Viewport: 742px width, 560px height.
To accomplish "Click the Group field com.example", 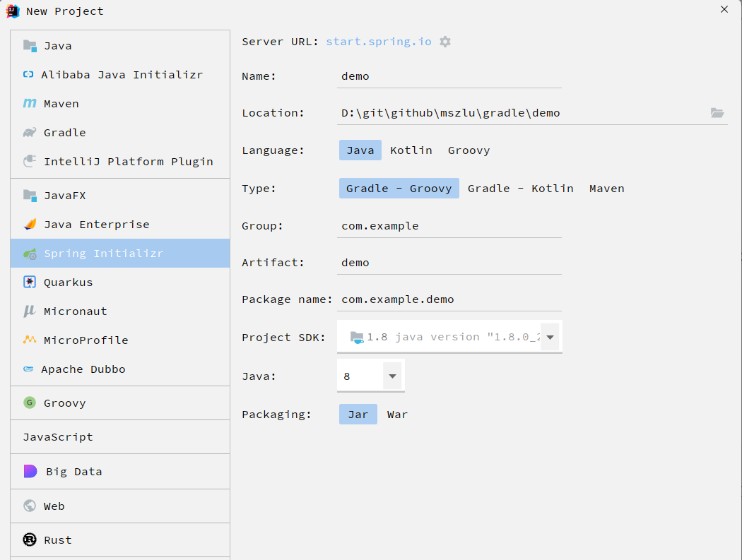I will [449, 226].
